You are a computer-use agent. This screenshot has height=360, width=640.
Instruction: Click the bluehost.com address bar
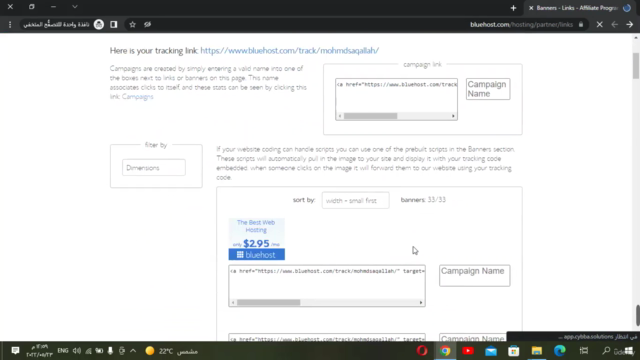(x=521, y=24)
